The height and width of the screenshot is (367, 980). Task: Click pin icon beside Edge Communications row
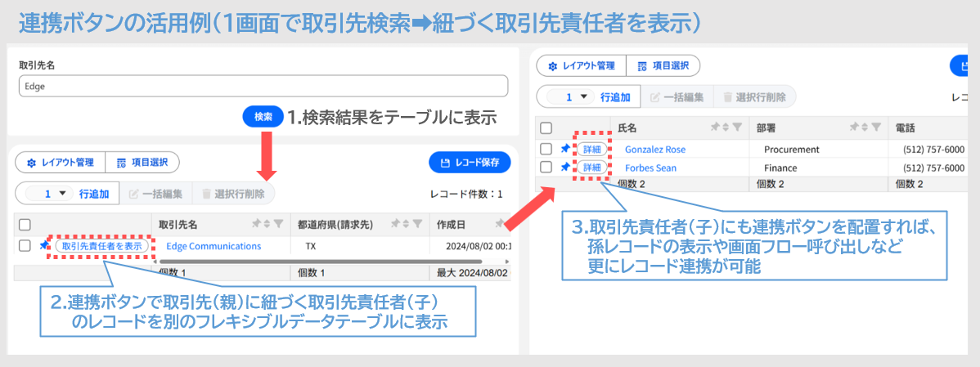point(43,245)
